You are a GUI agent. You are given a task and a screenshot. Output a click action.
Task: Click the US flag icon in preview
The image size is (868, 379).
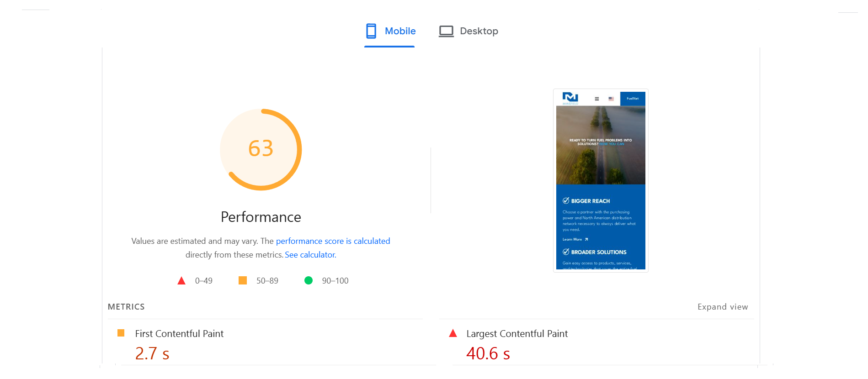[x=611, y=99]
